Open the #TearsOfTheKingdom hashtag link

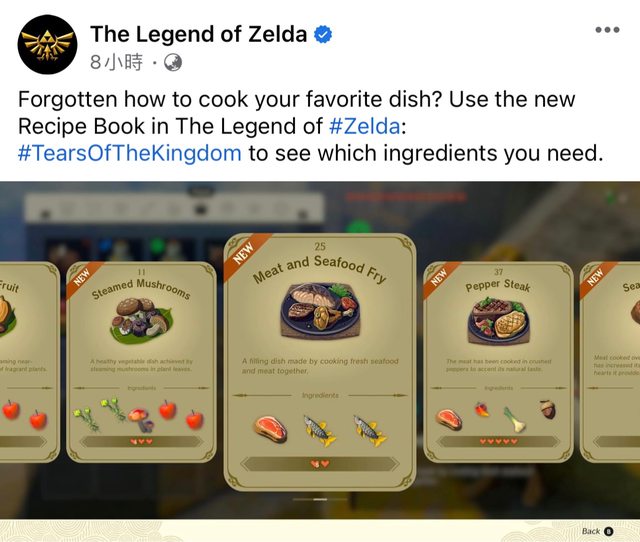(130, 153)
